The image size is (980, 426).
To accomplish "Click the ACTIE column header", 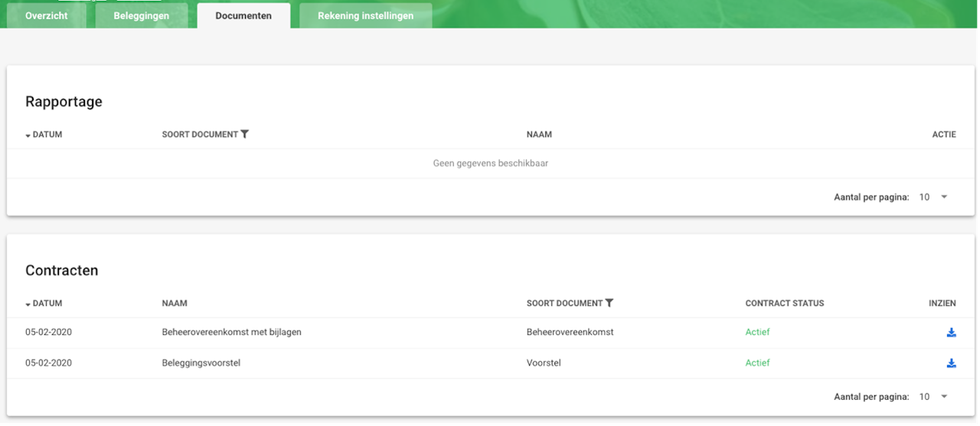I will [x=944, y=135].
